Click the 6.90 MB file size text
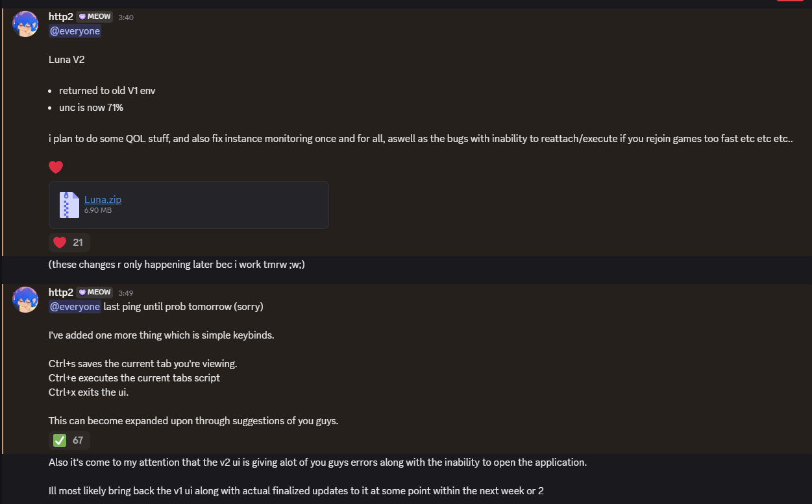 [x=98, y=210]
